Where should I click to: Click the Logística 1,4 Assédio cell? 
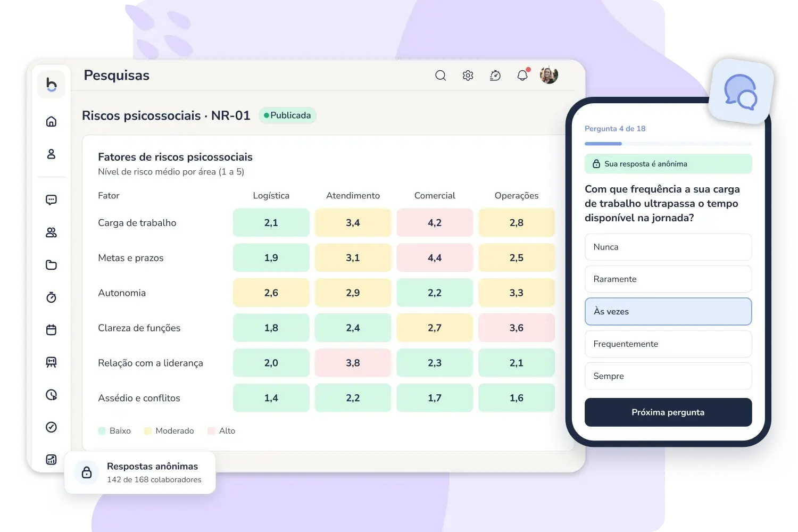[271, 398]
